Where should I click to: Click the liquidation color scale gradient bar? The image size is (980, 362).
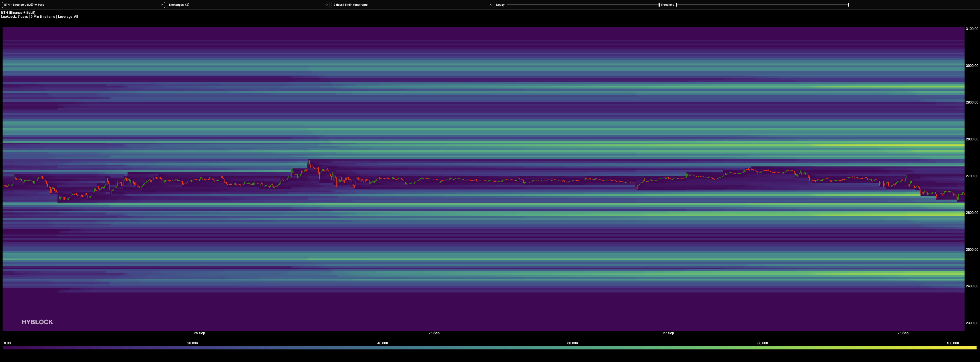(x=490, y=347)
